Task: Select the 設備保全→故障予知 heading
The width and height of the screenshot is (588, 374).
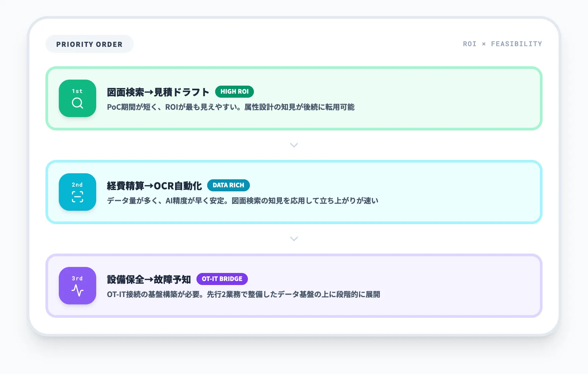Action: coord(148,279)
